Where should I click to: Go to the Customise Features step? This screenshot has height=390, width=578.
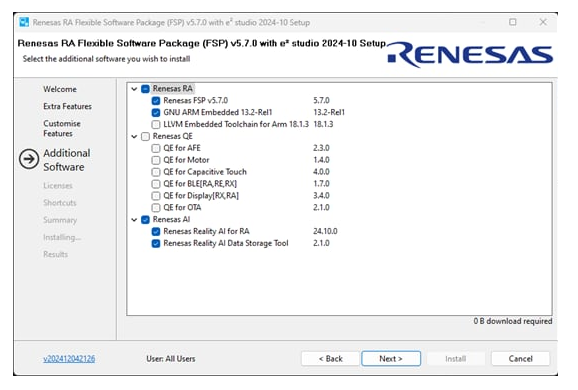click(62, 128)
